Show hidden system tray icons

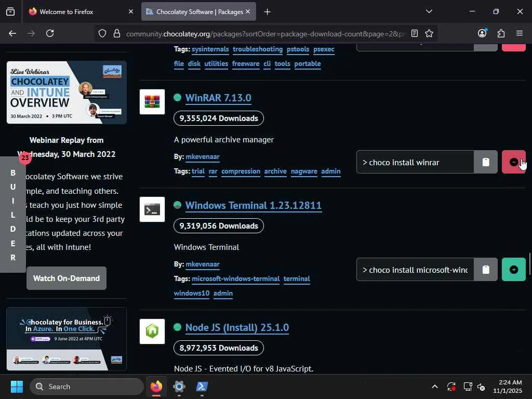435,387
